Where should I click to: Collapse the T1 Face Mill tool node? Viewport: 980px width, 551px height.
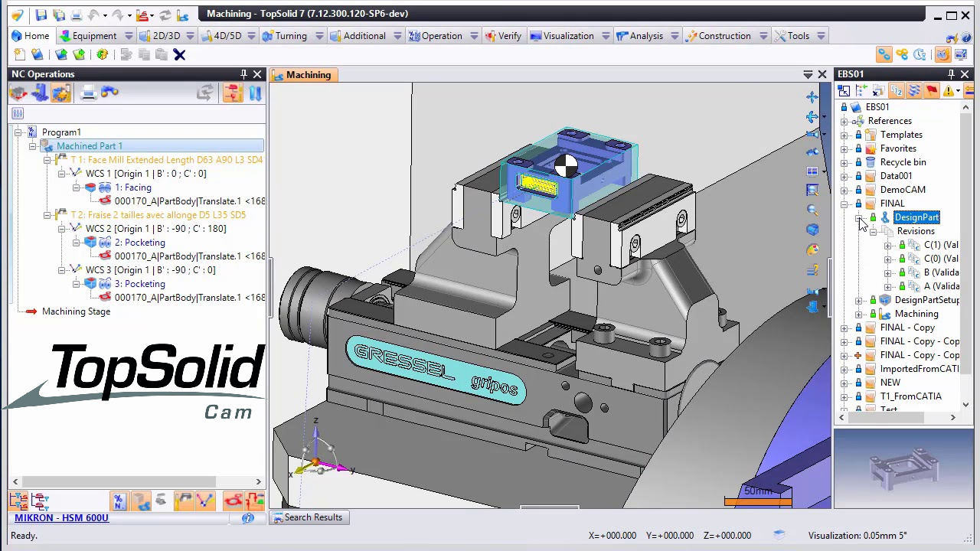click(47, 160)
